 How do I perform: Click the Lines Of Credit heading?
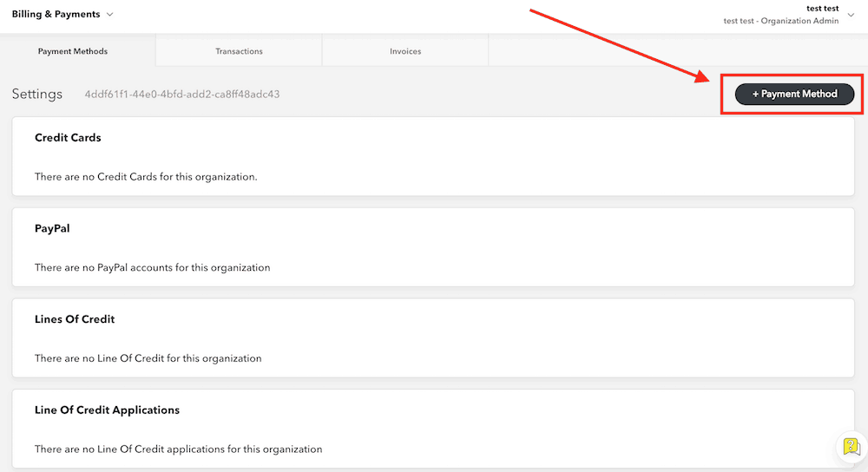click(75, 319)
